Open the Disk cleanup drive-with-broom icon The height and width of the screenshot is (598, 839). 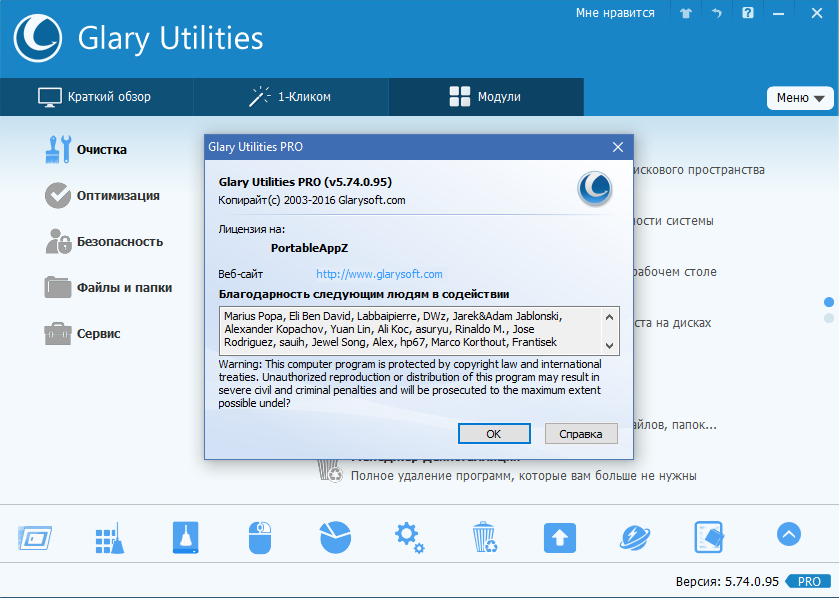[186, 537]
